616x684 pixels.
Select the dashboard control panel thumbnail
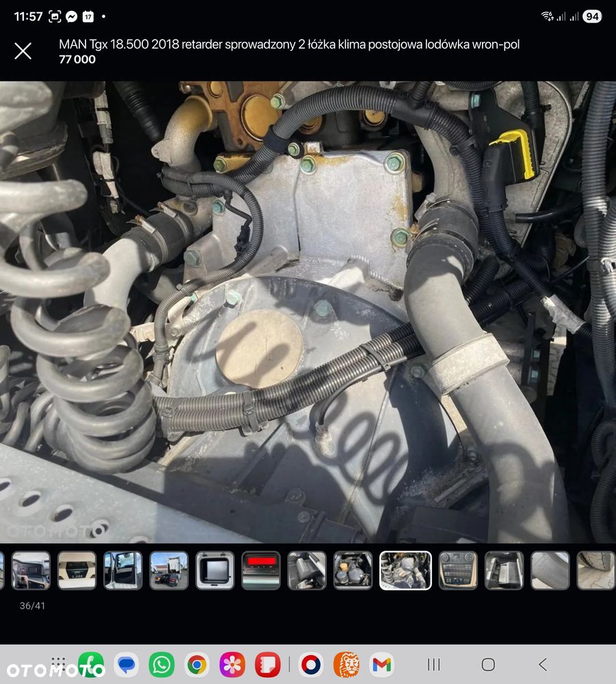[x=458, y=570]
